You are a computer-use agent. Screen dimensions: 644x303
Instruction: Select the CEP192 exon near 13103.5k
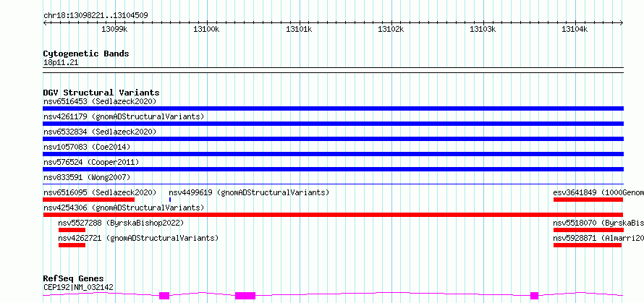[534, 296]
